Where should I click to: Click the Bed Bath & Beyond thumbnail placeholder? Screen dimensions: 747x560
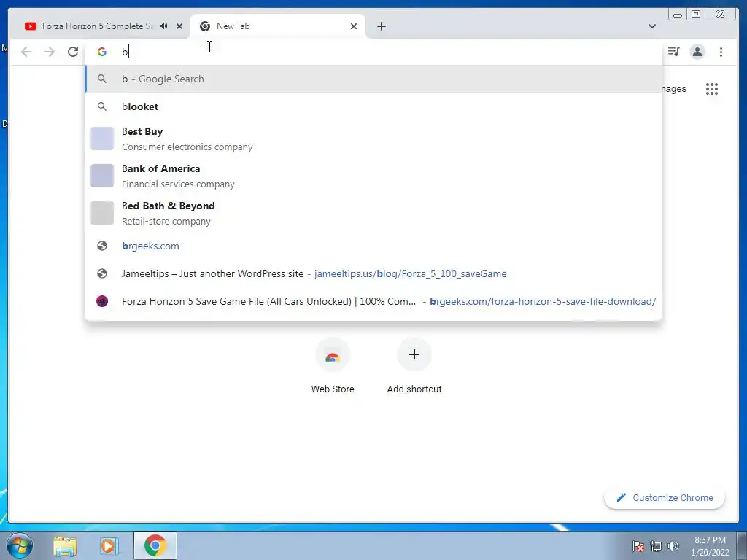coord(102,213)
